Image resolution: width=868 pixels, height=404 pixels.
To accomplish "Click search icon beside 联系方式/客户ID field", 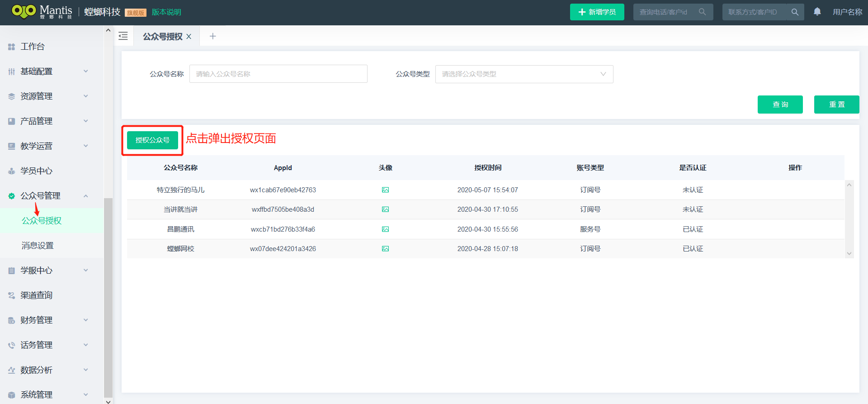I will (795, 12).
